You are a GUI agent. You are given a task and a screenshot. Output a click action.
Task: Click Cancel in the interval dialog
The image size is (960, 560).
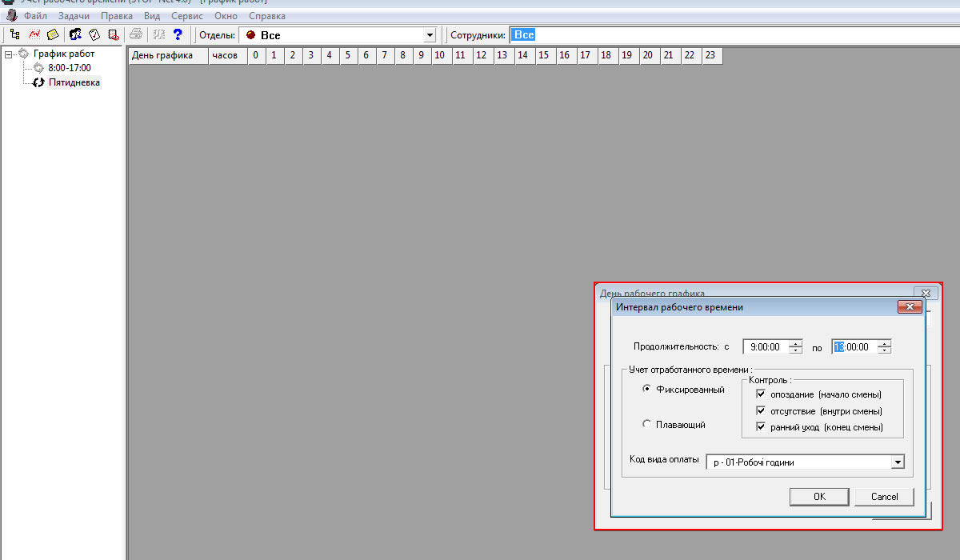(884, 497)
